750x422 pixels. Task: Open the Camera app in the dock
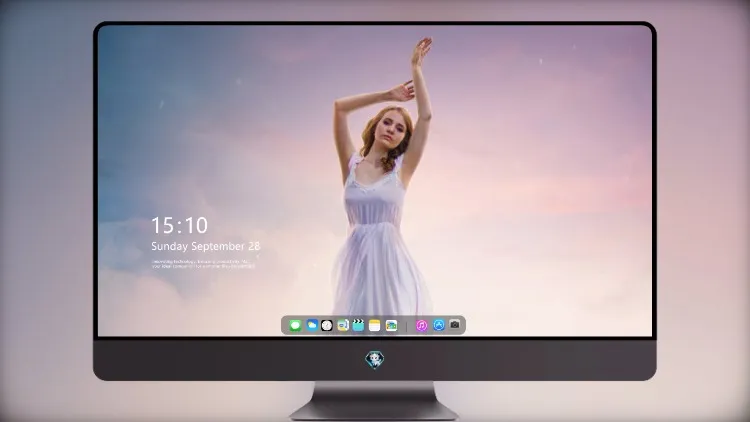[x=454, y=325]
